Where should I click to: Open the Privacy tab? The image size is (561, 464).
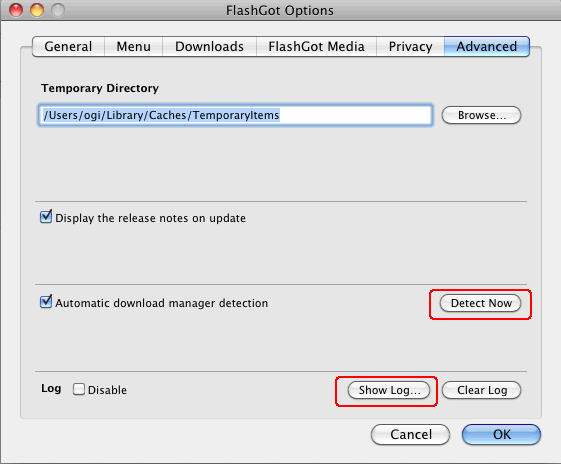[x=410, y=47]
